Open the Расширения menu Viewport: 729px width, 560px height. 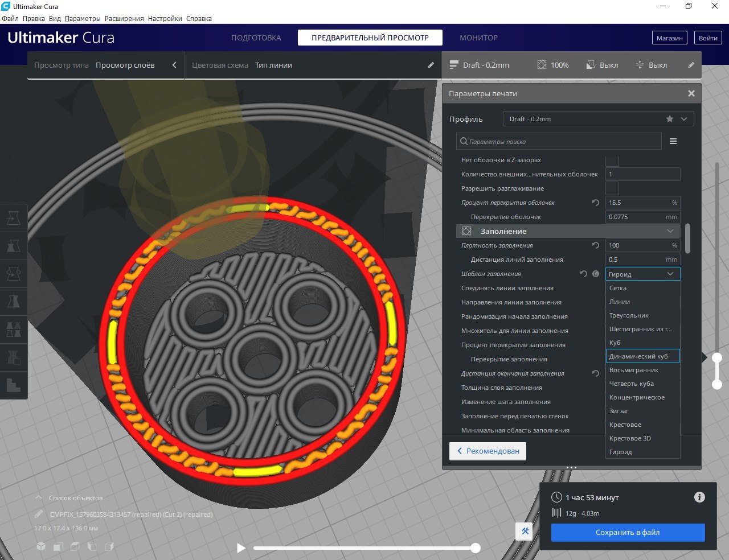click(x=124, y=18)
